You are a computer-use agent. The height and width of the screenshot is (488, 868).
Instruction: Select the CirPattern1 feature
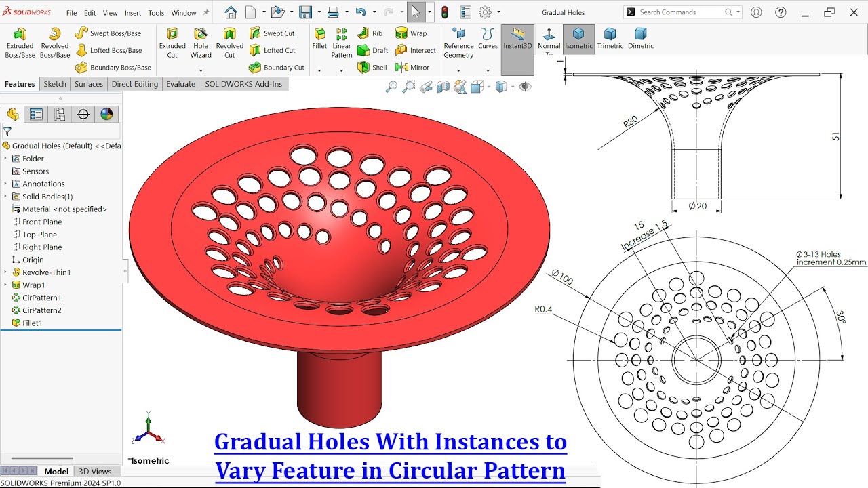(41, 298)
